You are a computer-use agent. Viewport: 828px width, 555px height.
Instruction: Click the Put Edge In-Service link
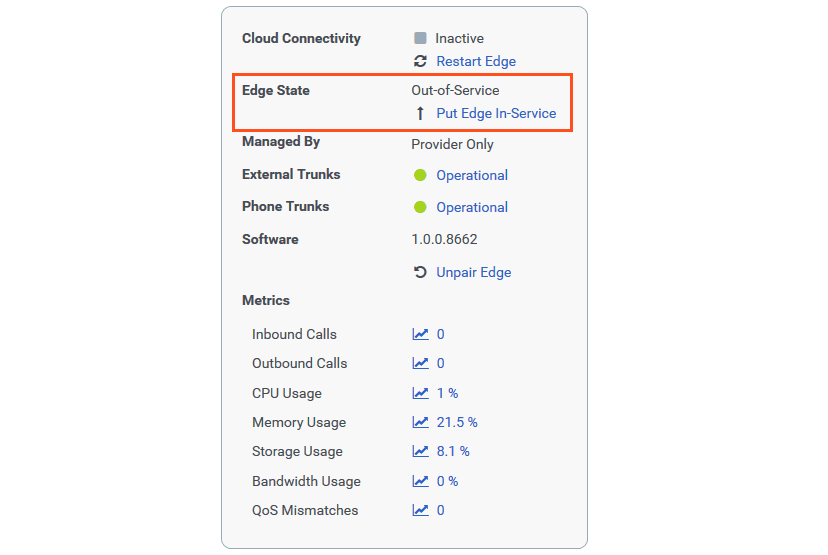click(496, 113)
